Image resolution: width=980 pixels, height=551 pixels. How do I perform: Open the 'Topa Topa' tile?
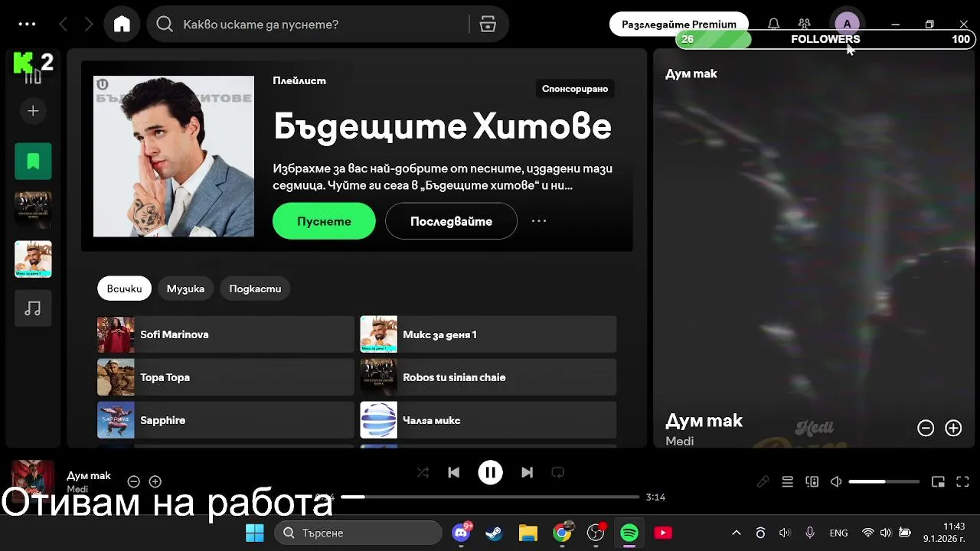[x=225, y=377]
